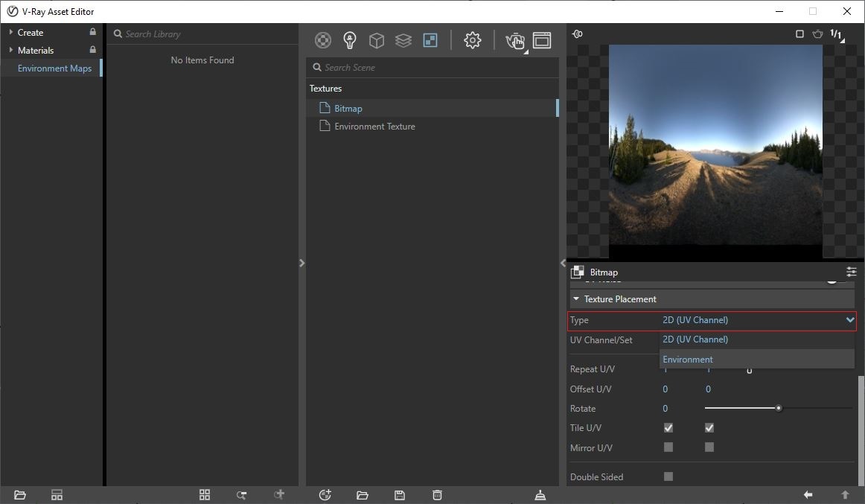Collapse the Texture Placement section

point(576,299)
